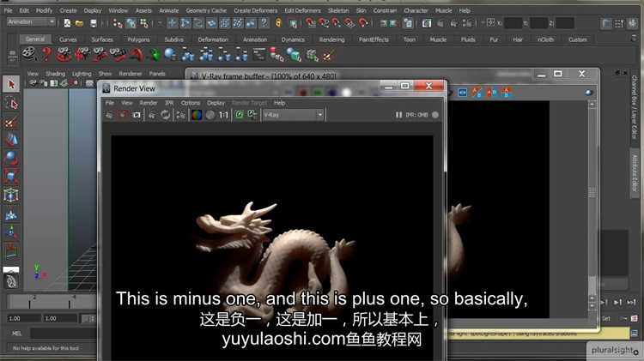Click the teal cube shelf icon
The height and width of the screenshot is (361, 644).
[x=294, y=55]
